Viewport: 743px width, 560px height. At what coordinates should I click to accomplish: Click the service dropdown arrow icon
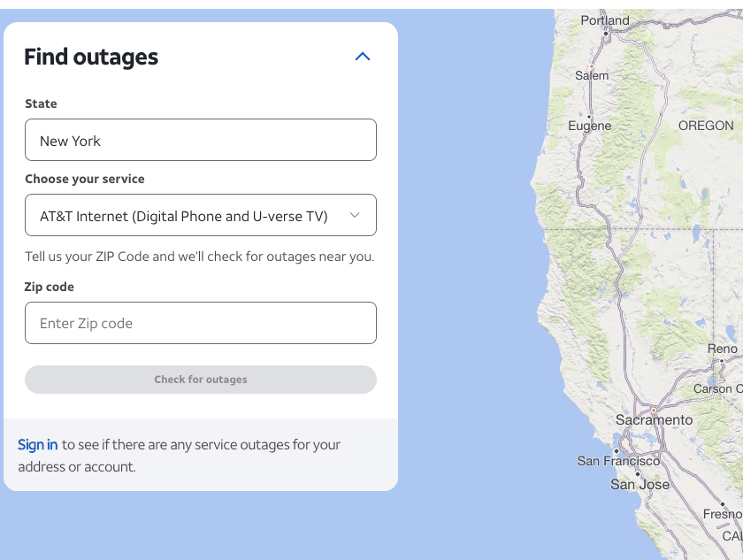355,215
